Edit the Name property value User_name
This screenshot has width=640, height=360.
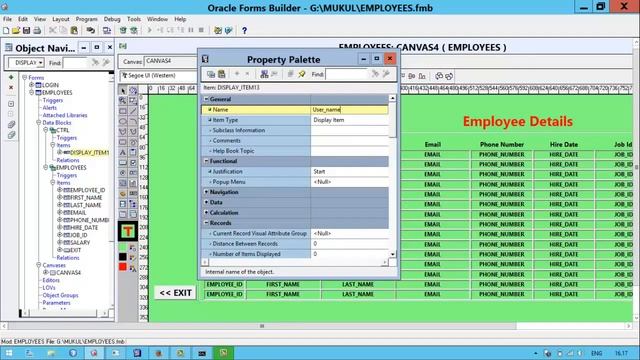[x=349, y=110]
